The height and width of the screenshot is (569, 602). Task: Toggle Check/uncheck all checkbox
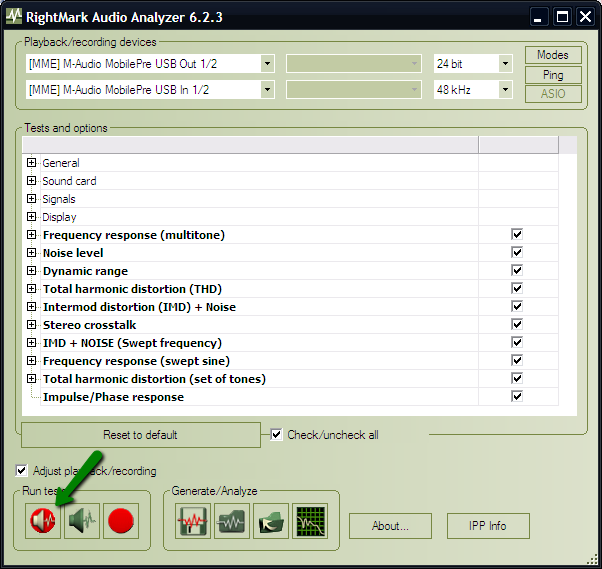pos(276,435)
